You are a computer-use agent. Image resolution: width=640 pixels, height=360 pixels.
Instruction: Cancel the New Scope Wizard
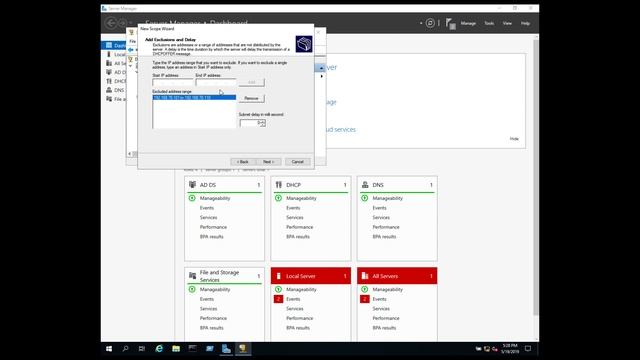[x=298, y=162]
